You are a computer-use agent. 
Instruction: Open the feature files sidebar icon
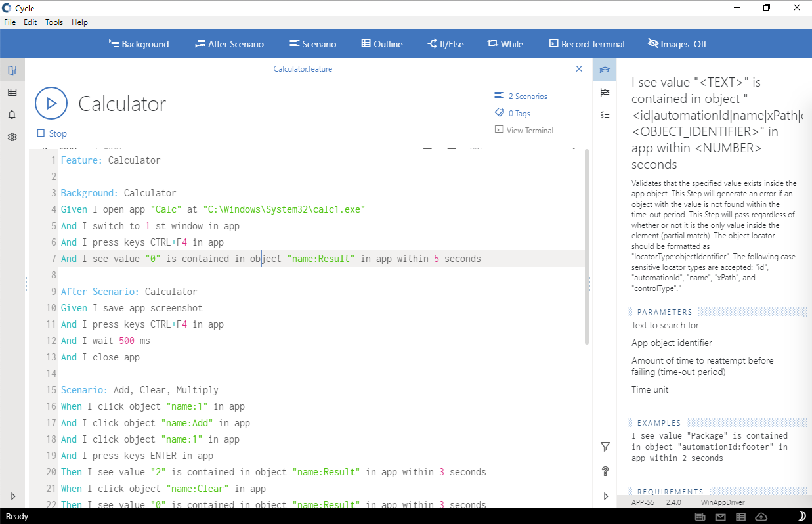[x=12, y=70]
